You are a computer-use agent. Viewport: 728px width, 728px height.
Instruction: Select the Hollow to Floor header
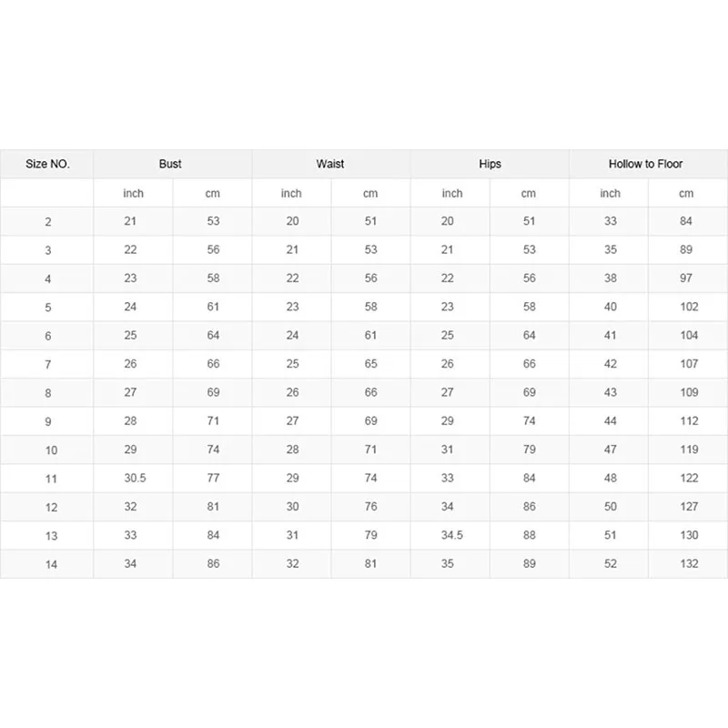[645, 164]
